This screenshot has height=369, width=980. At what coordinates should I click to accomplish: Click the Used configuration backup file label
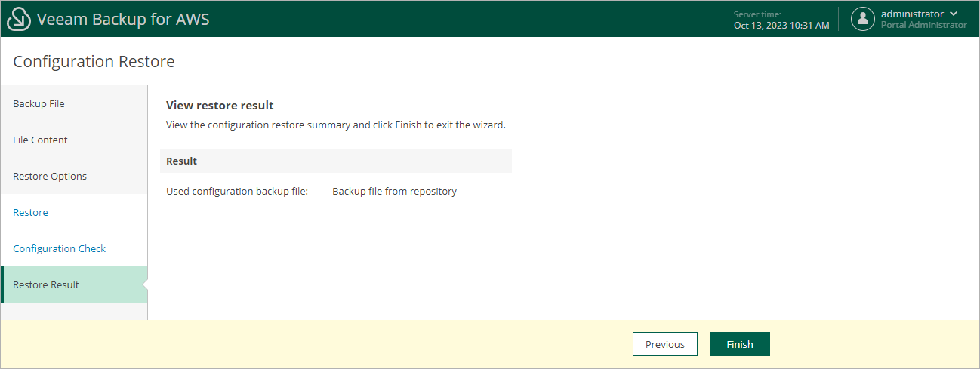pos(237,191)
